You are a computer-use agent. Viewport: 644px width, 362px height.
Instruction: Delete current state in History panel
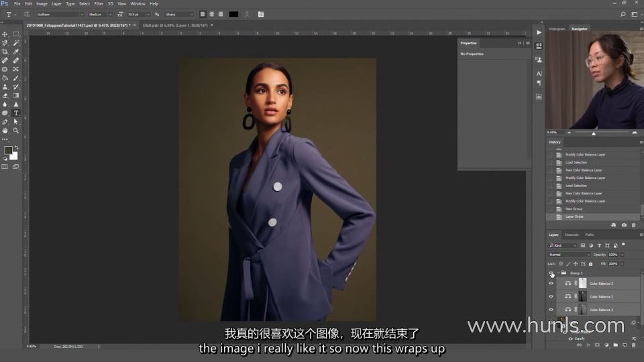(x=633, y=225)
